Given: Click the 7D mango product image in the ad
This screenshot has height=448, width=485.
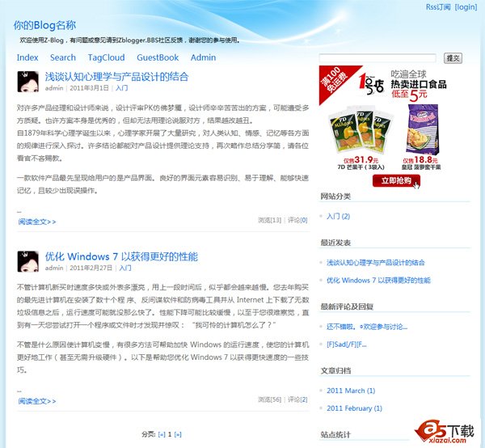Looking at the screenshot, I should [361, 129].
